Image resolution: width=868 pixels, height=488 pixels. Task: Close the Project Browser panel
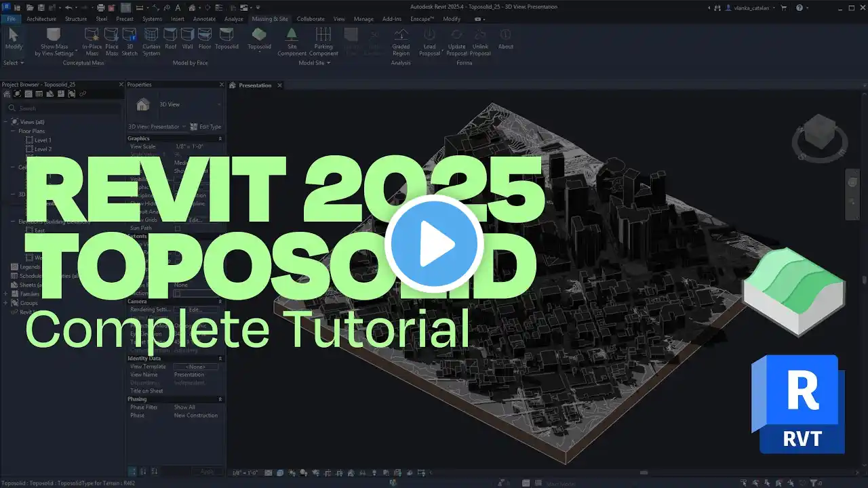(121, 85)
